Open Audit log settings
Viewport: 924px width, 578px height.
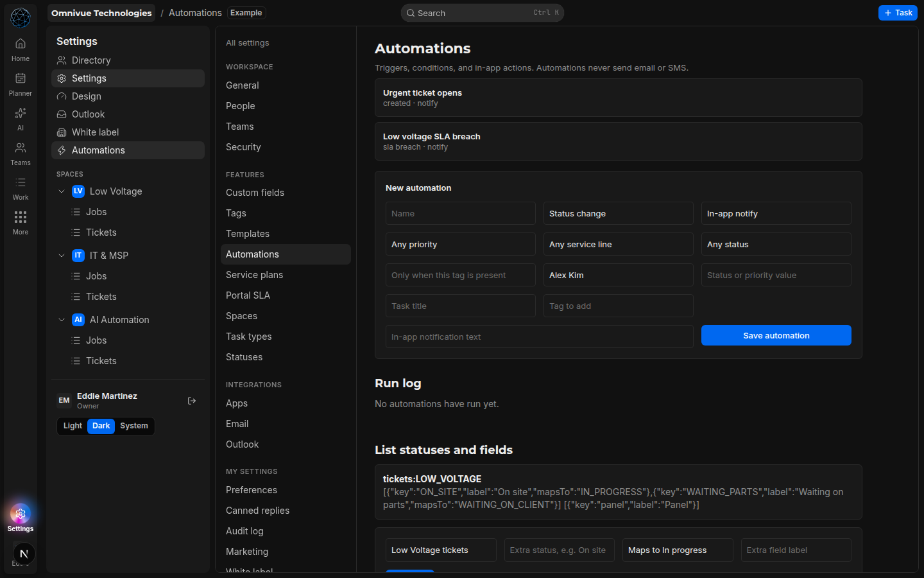[286, 531]
